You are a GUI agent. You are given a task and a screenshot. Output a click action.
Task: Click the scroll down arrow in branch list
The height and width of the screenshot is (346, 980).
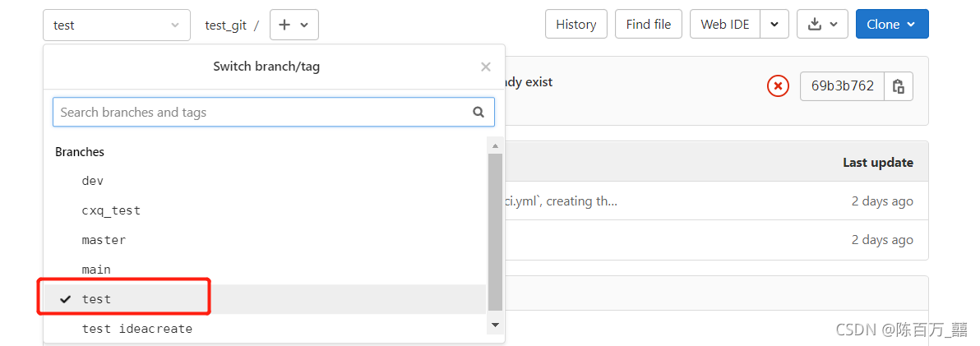(495, 325)
